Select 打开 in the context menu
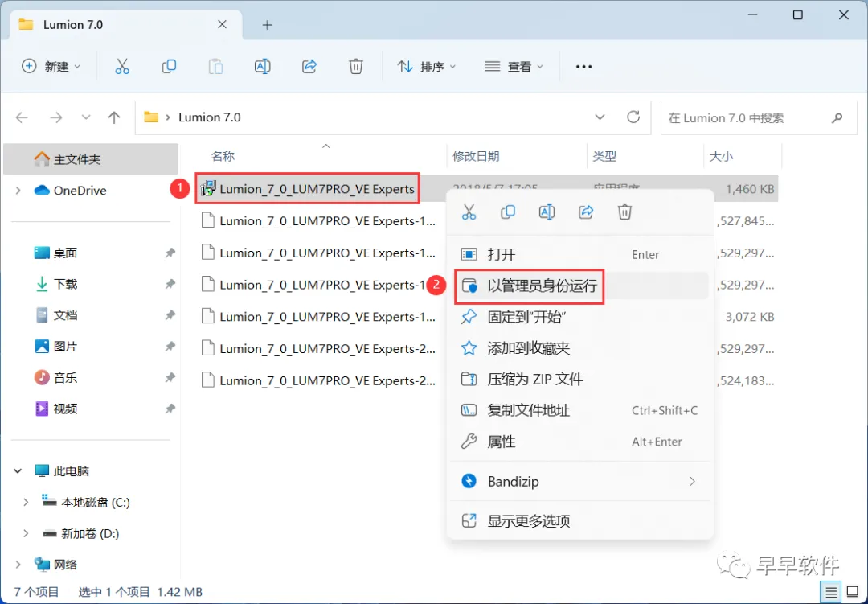 click(579, 254)
